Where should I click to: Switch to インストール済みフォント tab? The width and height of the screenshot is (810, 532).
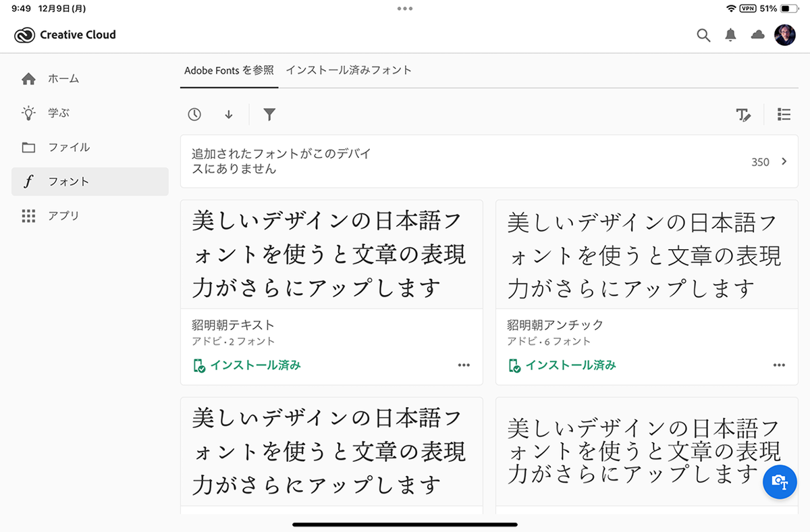pyautogui.click(x=348, y=70)
